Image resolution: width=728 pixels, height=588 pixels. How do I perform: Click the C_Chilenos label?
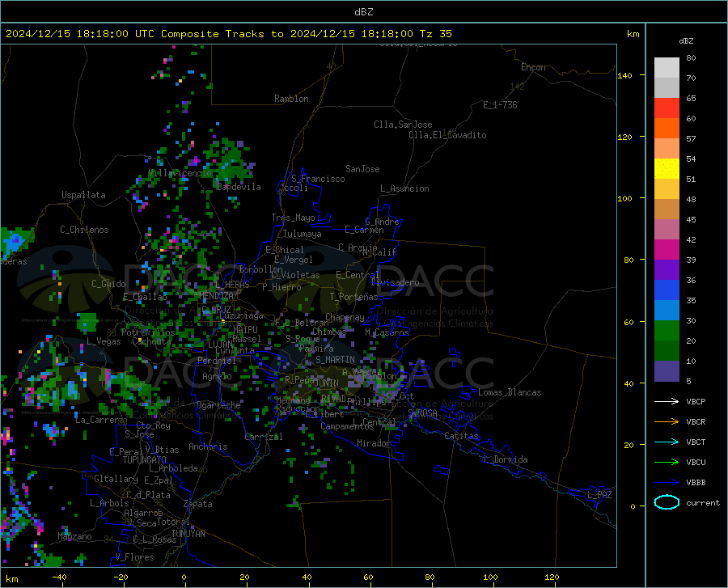tap(84, 230)
